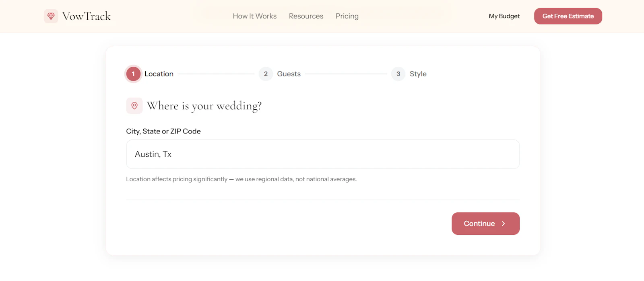Open the How It Works page
The height and width of the screenshot is (281, 644).
(x=255, y=16)
